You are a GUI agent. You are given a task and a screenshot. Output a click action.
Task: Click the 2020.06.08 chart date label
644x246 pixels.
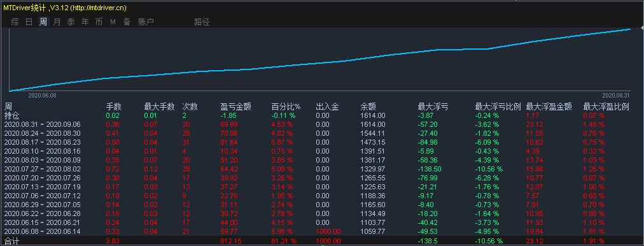[x=42, y=95]
